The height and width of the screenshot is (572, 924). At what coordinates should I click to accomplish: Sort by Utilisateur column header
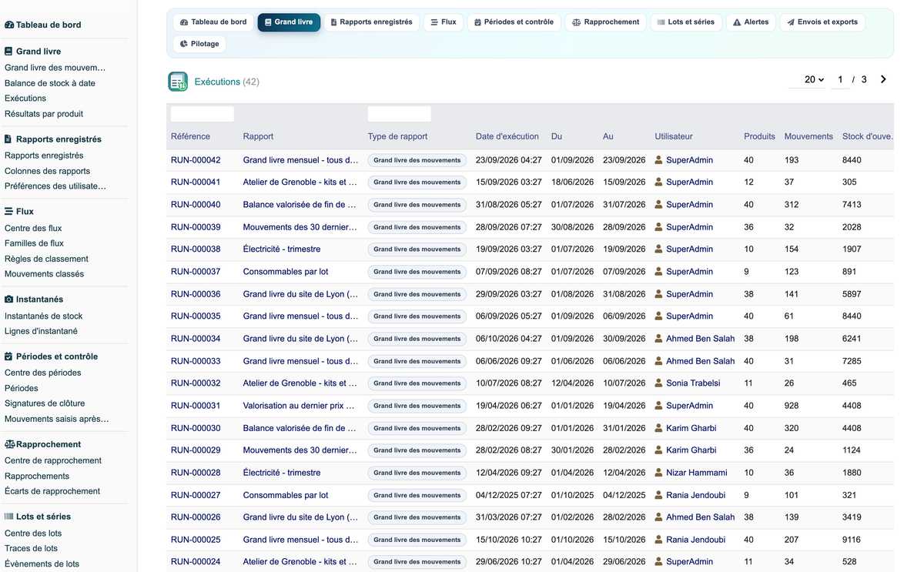674,136
